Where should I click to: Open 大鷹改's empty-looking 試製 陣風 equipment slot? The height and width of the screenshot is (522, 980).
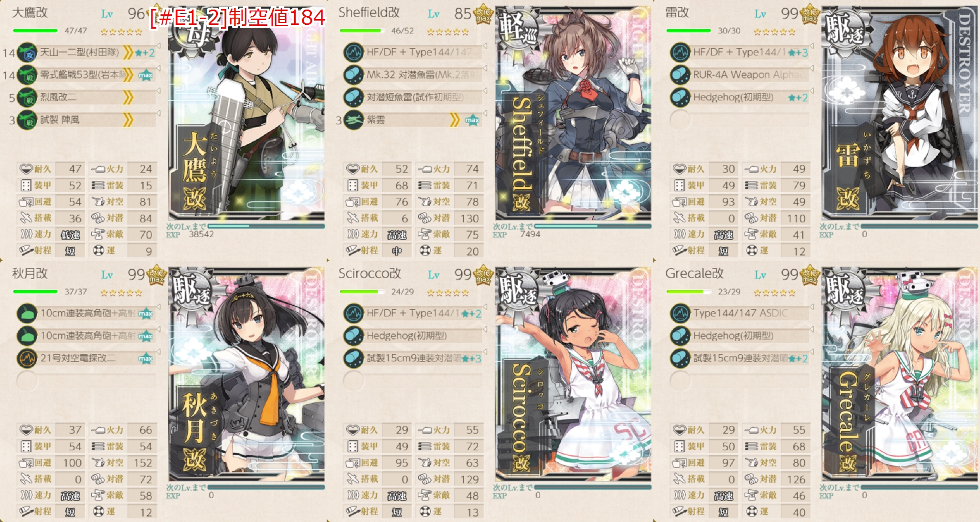pyautogui.click(x=86, y=120)
